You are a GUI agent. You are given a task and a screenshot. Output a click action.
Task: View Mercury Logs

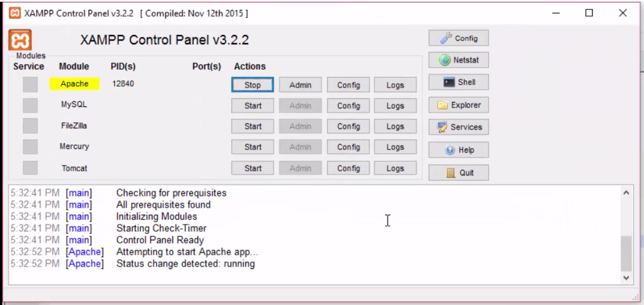[x=395, y=147]
